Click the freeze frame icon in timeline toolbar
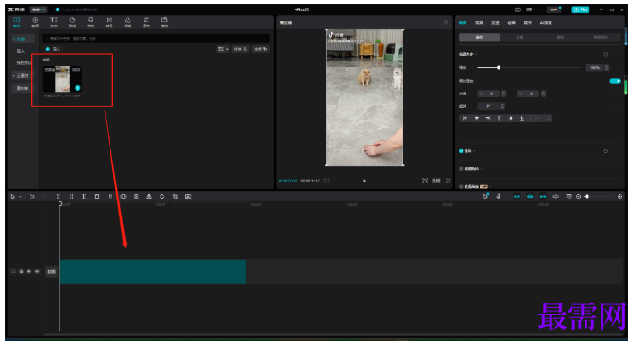Viewport: 644px width, 346px height. point(123,197)
